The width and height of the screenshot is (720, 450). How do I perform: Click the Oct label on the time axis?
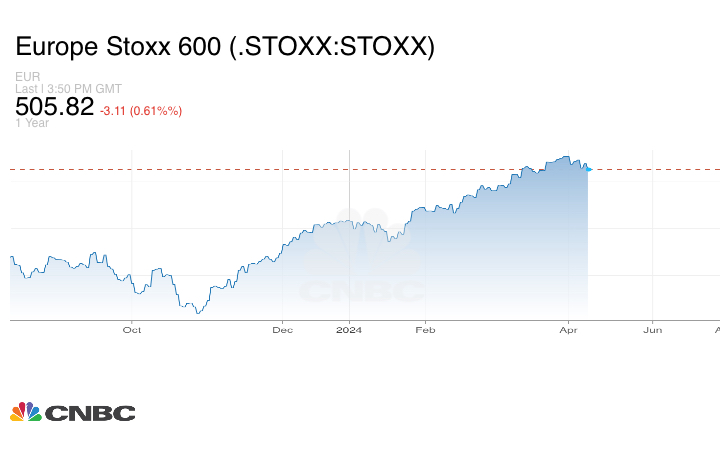point(132,329)
